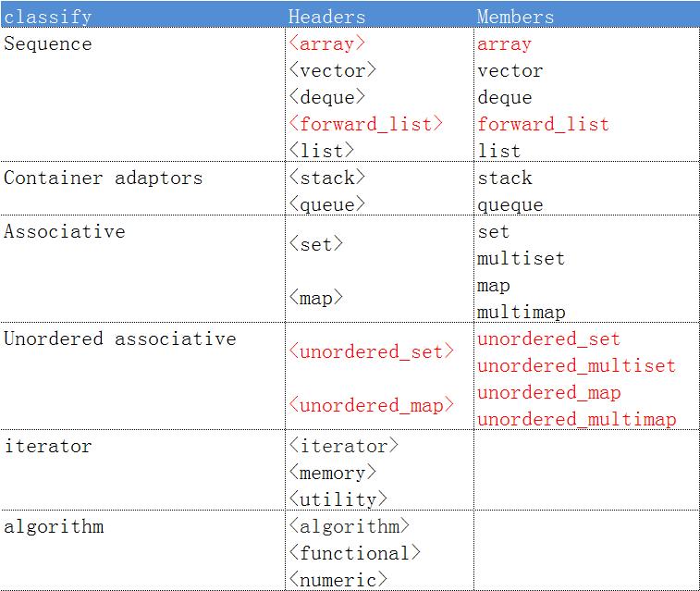The height and width of the screenshot is (591, 700).
Task: Click the "Headers" column header
Action: point(326,17)
